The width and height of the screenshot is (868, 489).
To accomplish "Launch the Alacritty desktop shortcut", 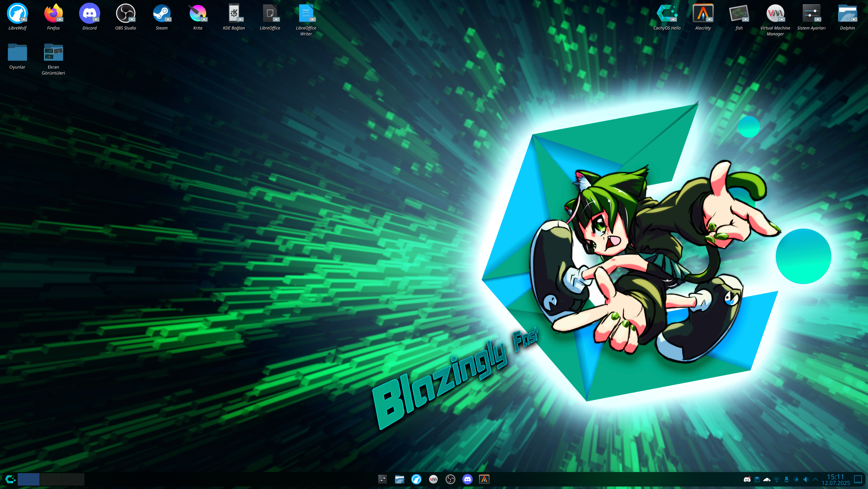I will click(x=703, y=17).
